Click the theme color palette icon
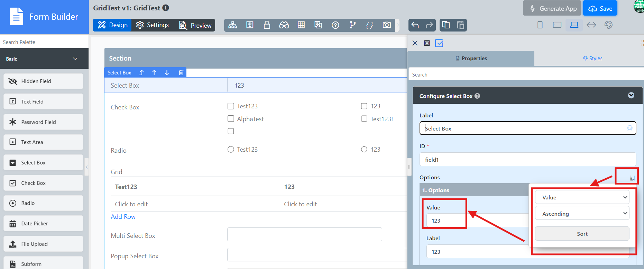Viewport: 644px width, 269px height. pyautogui.click(x=608, y=25)
